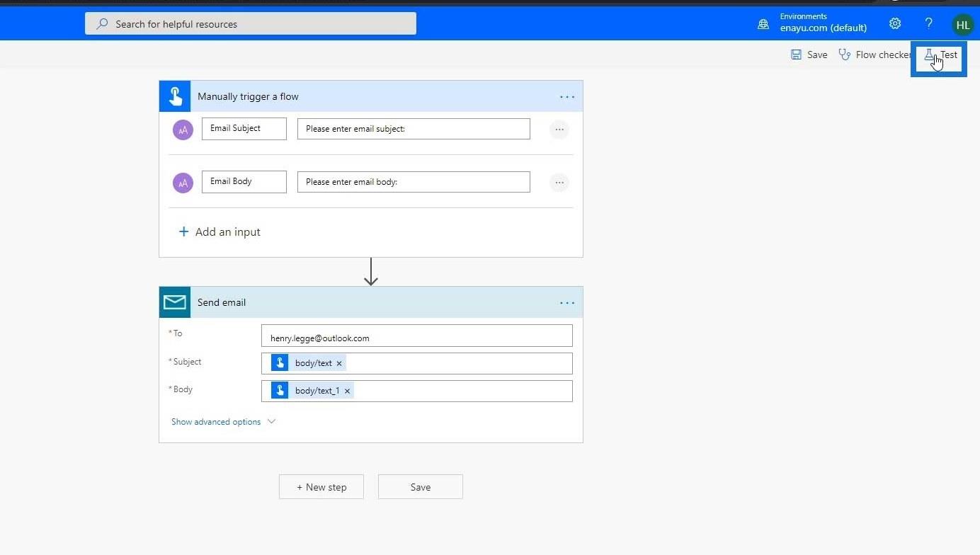
Task: Click inside the Body field
Action: pyautogui.click(x=416, y=391)
